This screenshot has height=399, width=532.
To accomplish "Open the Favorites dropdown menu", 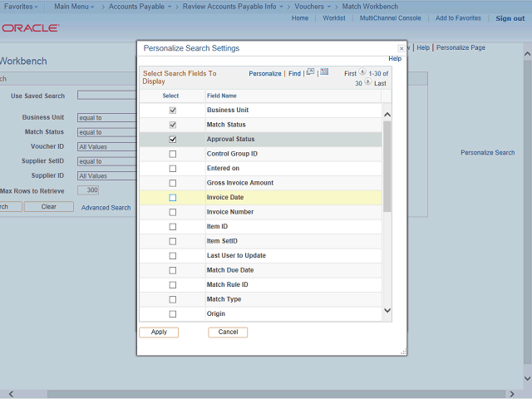I will [x=22, y=7].
